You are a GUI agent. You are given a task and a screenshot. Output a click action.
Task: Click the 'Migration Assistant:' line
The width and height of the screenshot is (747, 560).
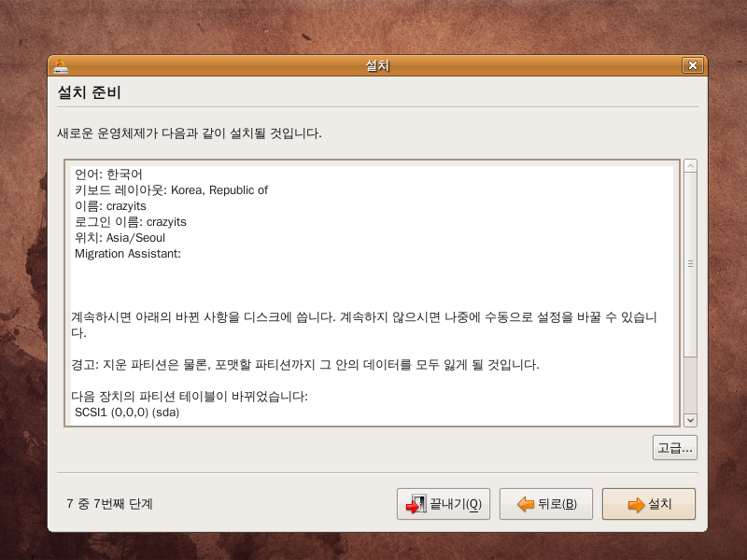[x=128, y=254]
